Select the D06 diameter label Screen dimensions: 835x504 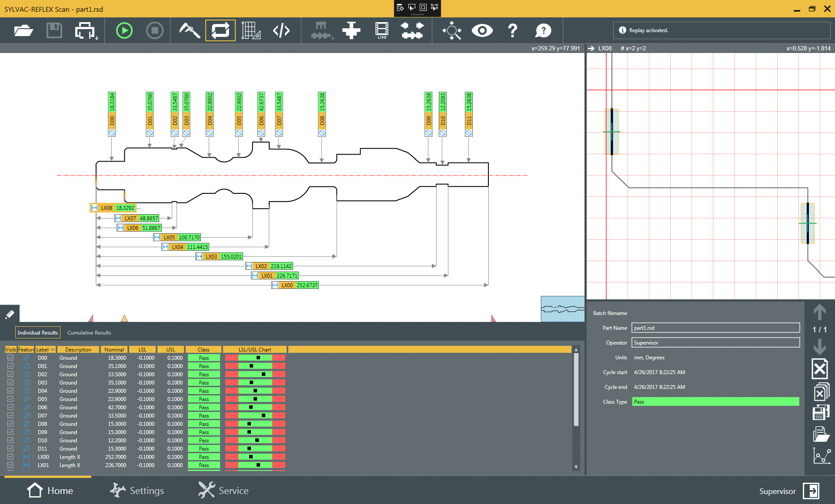[x=261, y=114]
